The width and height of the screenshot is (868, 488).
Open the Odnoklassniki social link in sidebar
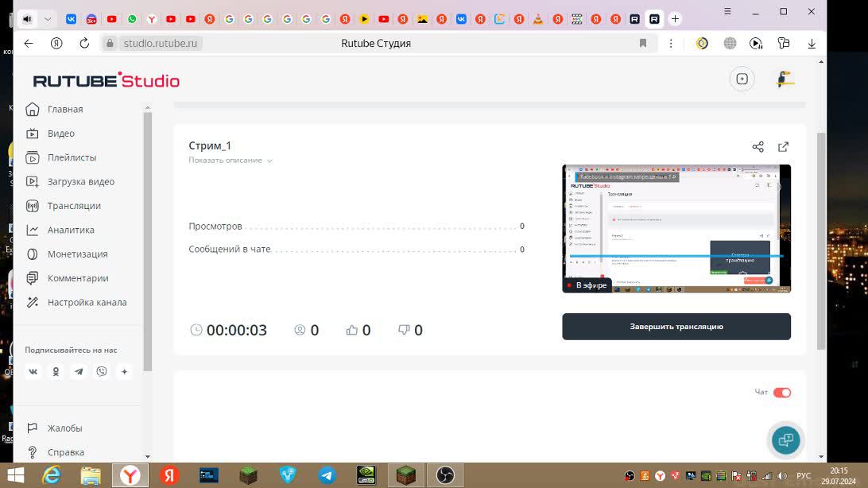[x=56, y=371]
